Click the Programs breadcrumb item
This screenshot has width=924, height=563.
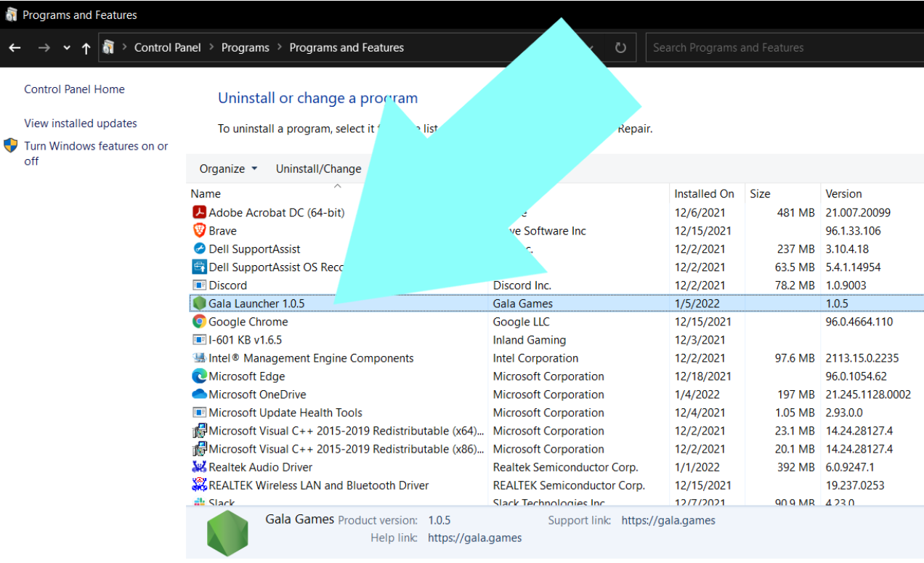click(x=246, y=48)
